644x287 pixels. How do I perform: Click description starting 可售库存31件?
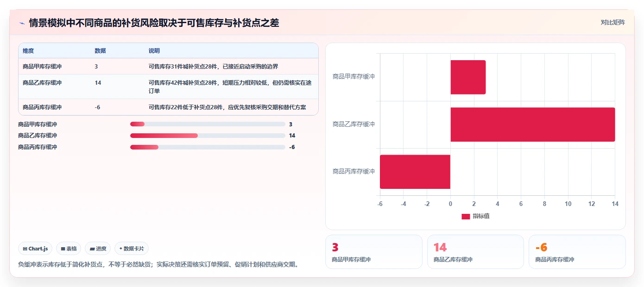[214, 67]
